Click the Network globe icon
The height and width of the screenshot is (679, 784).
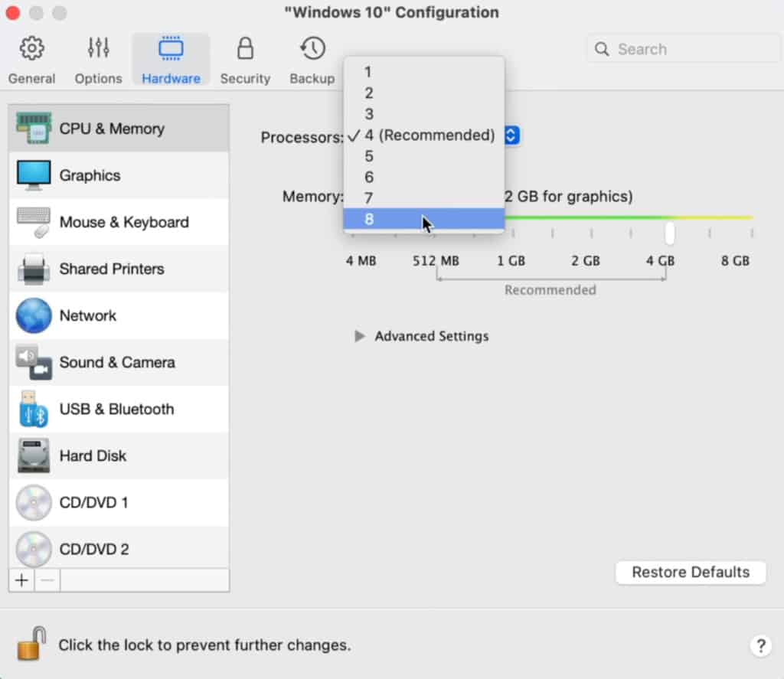pyautogui.click(x=34, y=315)
